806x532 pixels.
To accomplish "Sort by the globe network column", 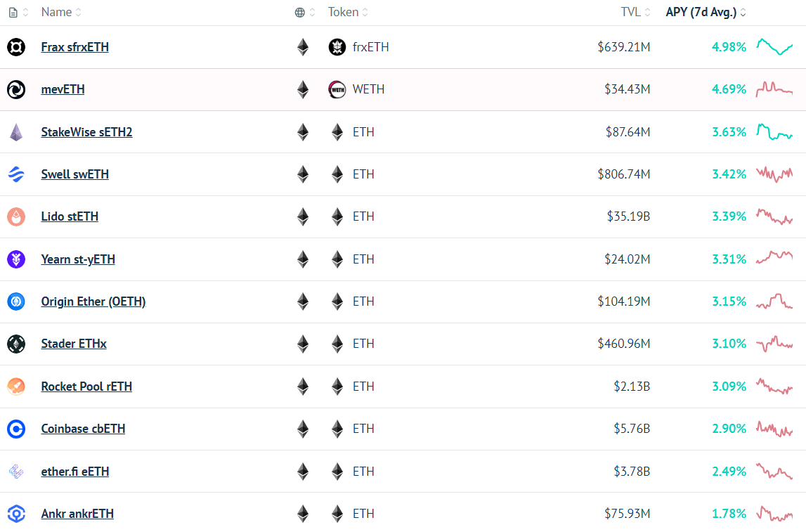I will [305, 13].
